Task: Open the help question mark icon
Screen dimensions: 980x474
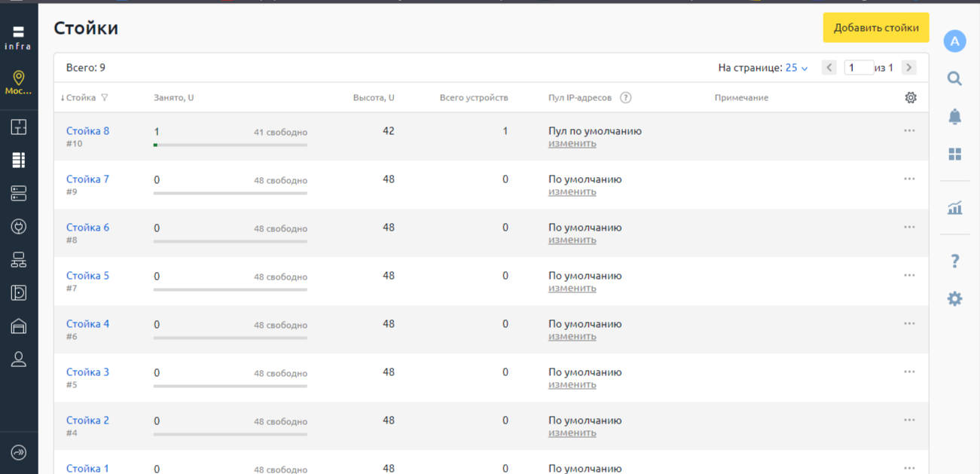Action: [x=954, y=261]
